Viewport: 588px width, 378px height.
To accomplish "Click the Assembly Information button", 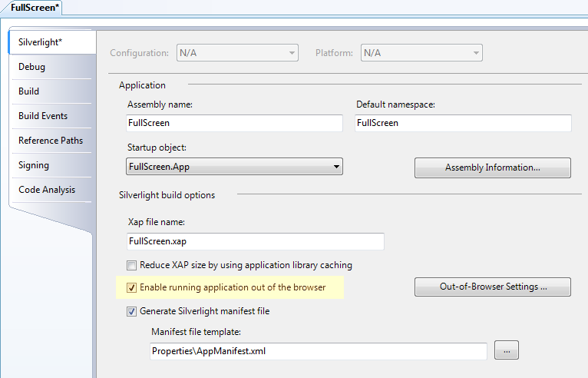I will (x=492, y=167).
